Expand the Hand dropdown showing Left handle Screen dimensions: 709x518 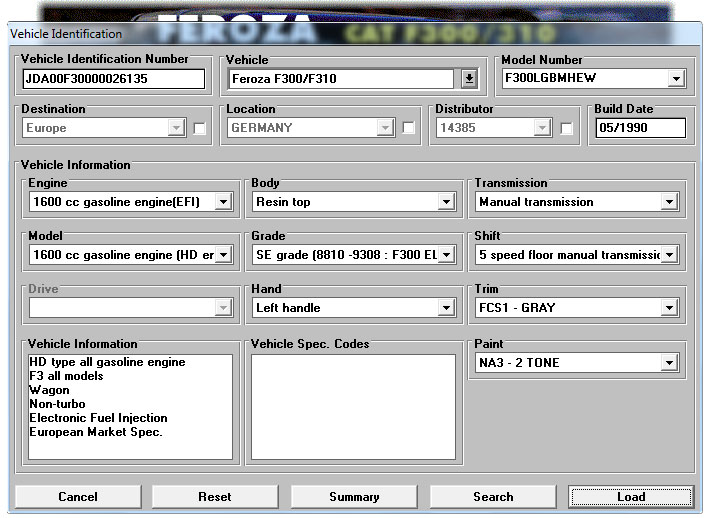446,308
